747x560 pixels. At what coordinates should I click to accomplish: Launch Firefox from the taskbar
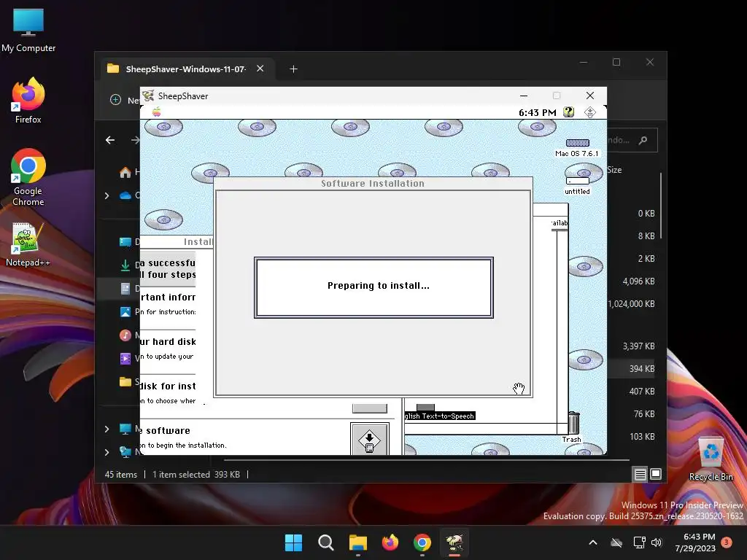tap(390, 542)
